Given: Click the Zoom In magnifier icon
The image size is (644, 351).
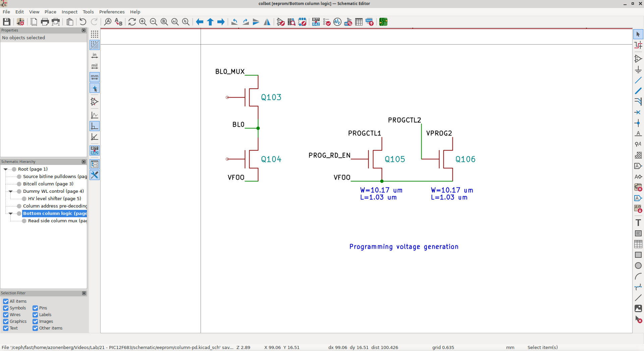Looking at the screenshot, I should pyautogui.click(x=143, y=22).
